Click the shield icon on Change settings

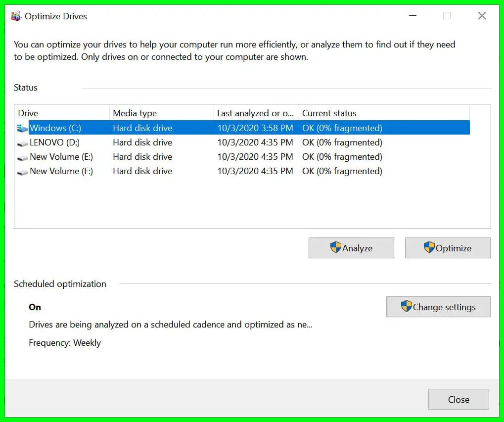tap(406, 306)
